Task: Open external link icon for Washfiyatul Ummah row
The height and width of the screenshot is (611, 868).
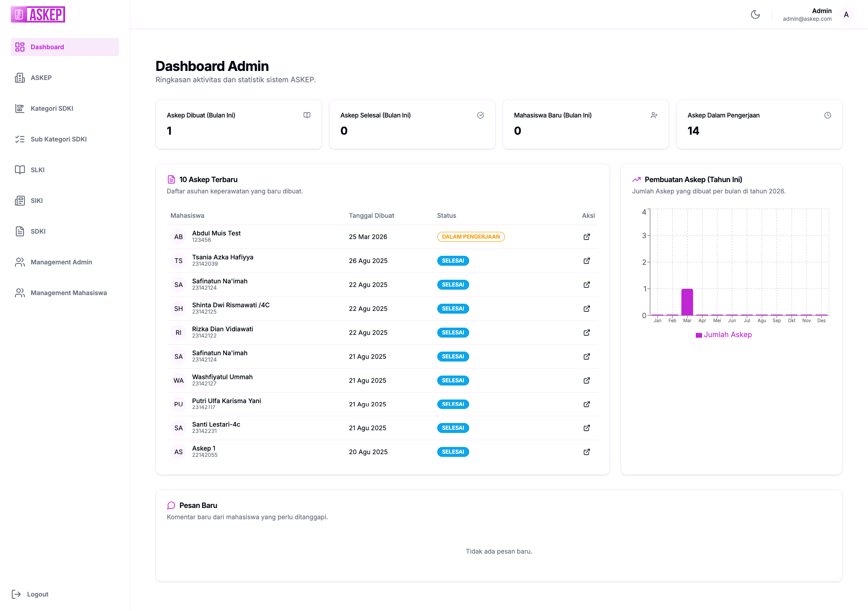Action: coord(586,381)
